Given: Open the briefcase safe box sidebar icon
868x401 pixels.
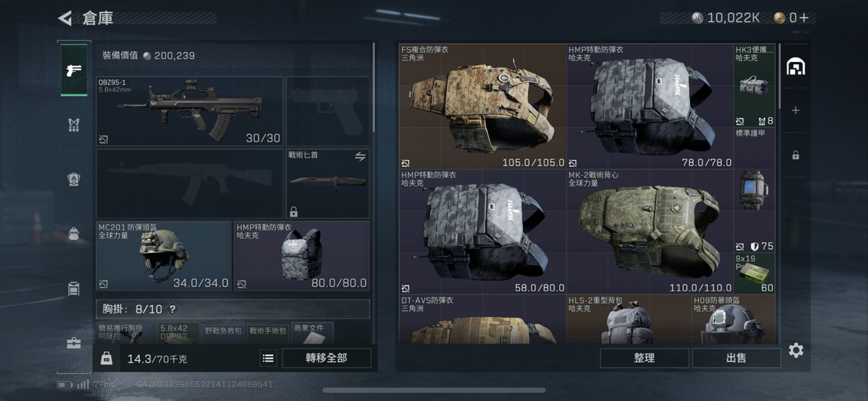Looking at the screenshot, I should point(74,344).
